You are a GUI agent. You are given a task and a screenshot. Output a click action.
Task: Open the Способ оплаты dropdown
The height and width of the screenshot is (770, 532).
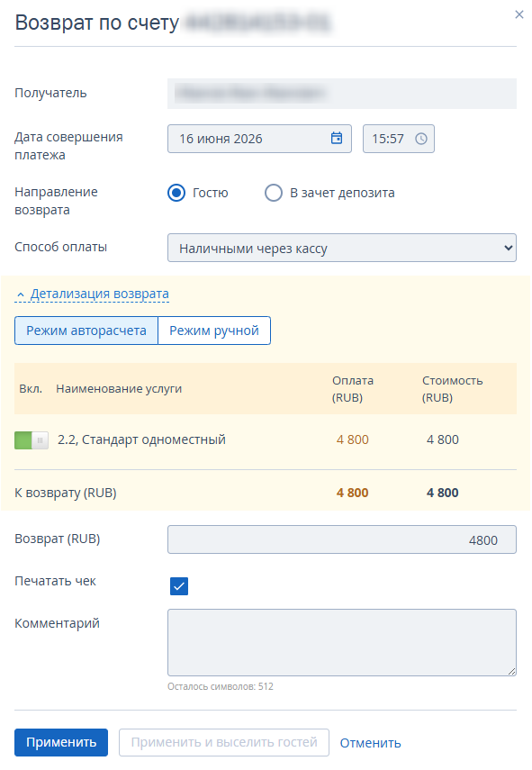[x=341, y=248]
